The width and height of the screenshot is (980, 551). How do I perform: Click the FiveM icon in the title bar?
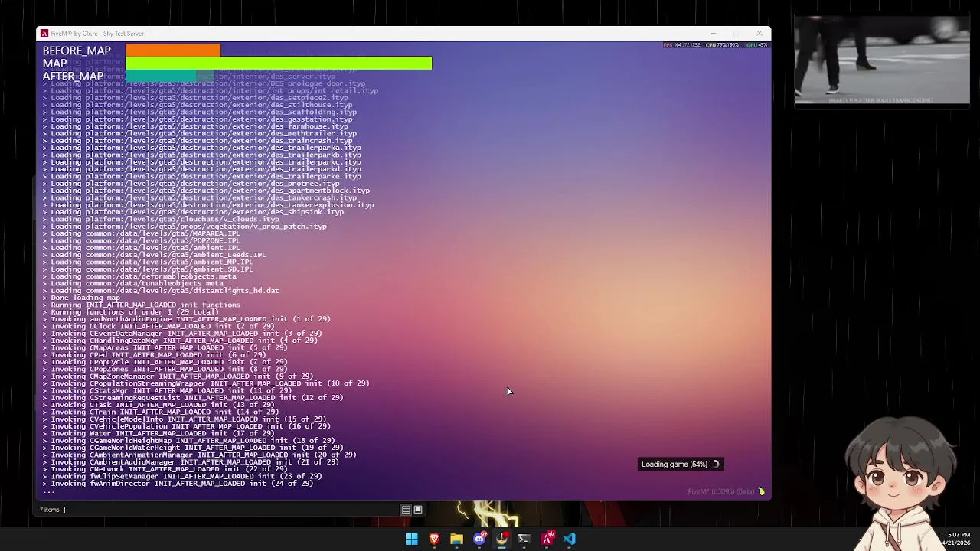click(x=44, y=34)
